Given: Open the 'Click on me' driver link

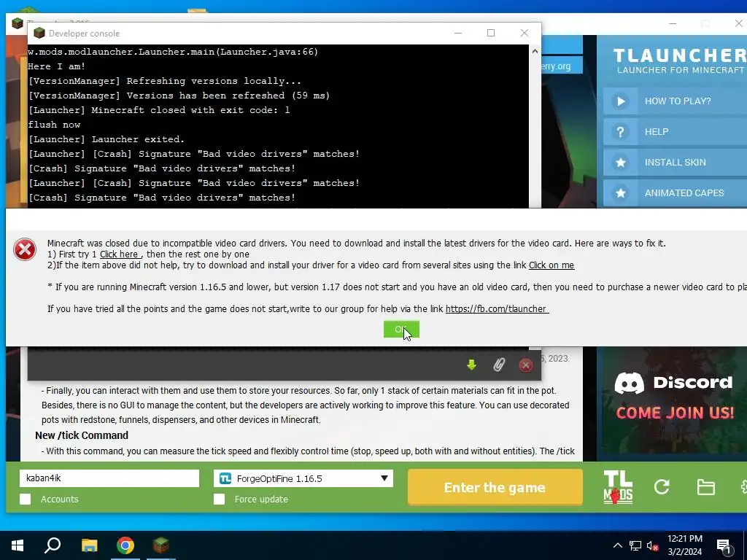Looking at the screenshot, I should click(x=551, y=265).
